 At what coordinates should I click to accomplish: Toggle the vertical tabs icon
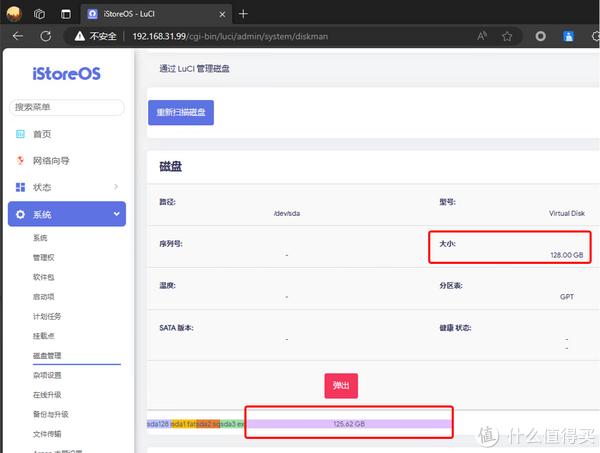[x=66, y=14]
